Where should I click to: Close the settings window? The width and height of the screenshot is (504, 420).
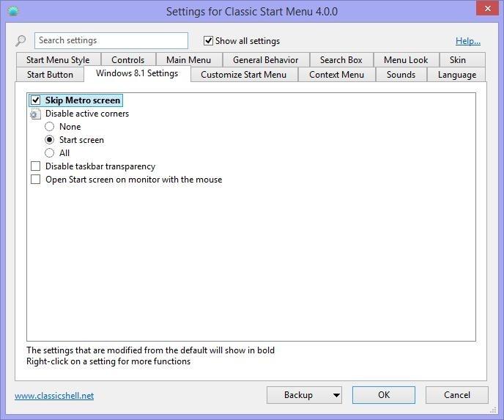[x=487, y=8]
